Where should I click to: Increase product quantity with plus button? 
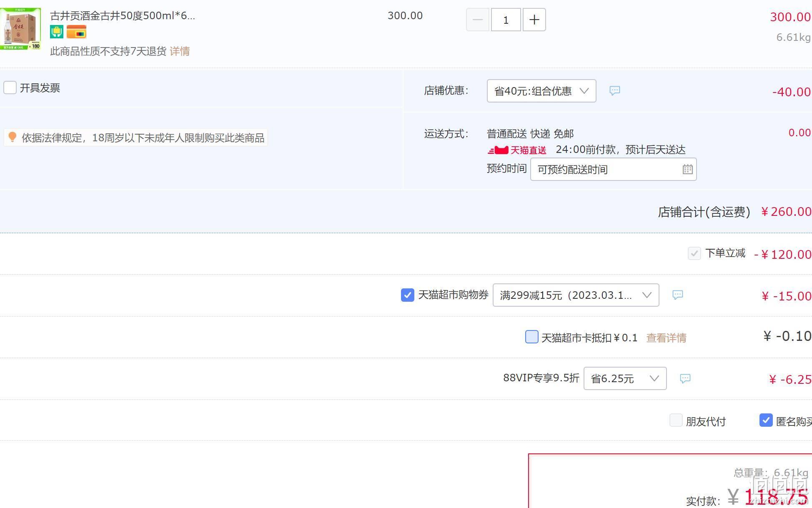(534, 20)
